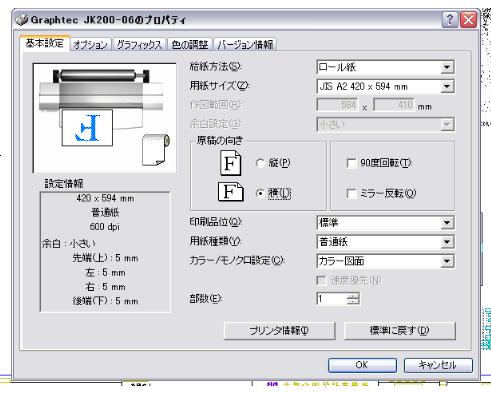The width and height of the screenshot is (491, 393).
Task: Switch to the オプション tab
Action: click(x=90, y=44)
